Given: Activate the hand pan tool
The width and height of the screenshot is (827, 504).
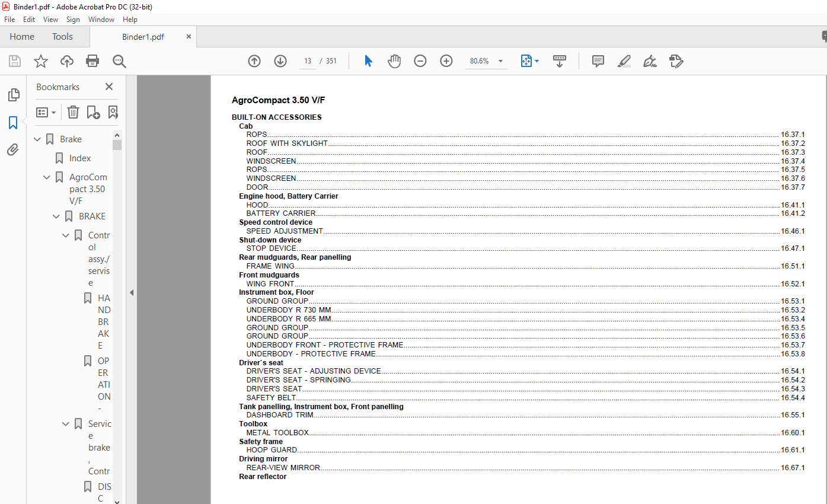Looking at the screenshot, I should (x=394, y=61).
